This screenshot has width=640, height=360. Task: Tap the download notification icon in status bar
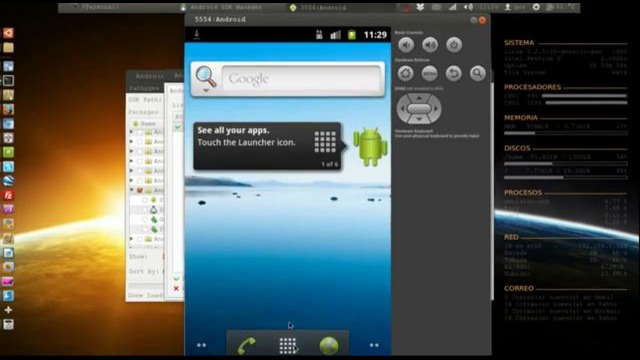pos(196,34)
